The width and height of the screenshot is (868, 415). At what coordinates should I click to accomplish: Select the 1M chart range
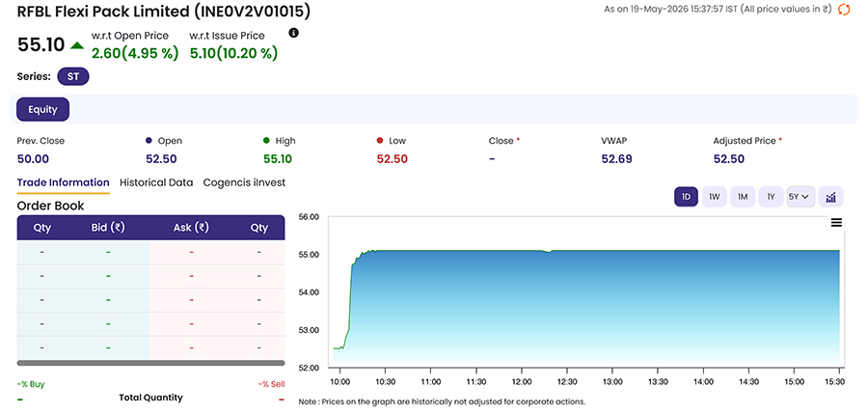(743, 197)
